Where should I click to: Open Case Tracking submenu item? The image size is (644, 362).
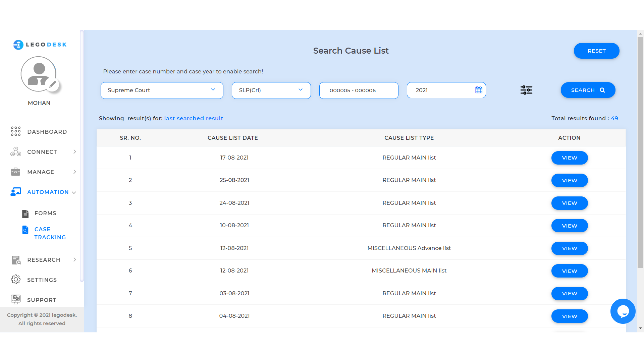tap(50, 233)
